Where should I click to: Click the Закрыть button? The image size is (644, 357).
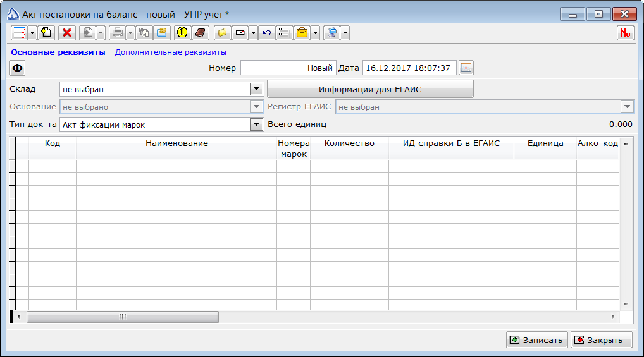pos(601,340)
